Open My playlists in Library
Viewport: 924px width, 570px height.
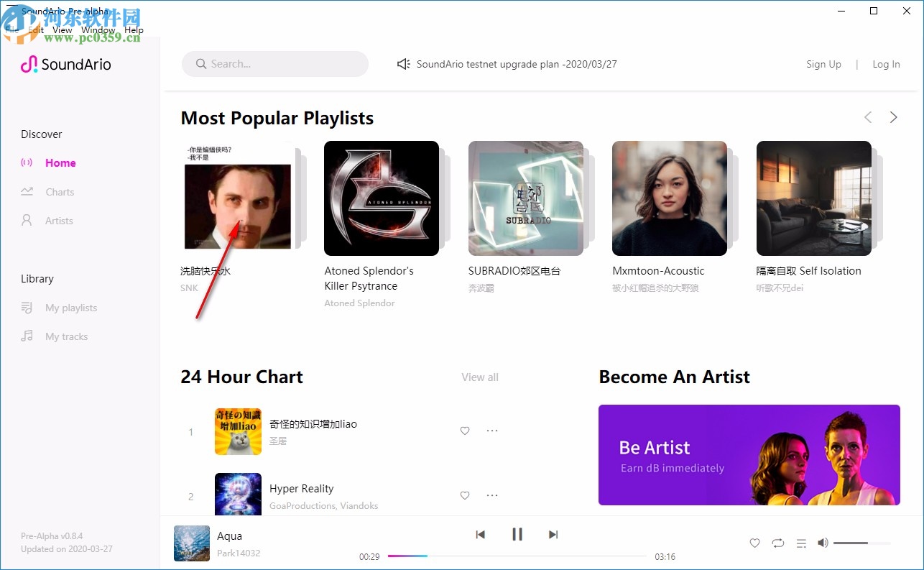click(x=71, y=308)
